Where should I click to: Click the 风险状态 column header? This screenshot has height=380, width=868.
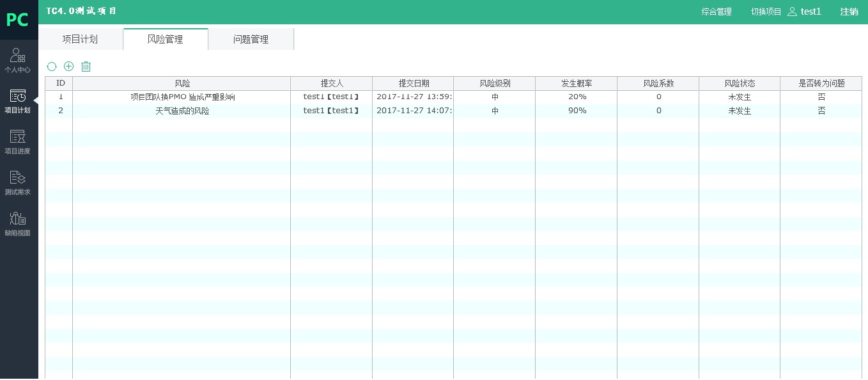[x=740, y=83]
